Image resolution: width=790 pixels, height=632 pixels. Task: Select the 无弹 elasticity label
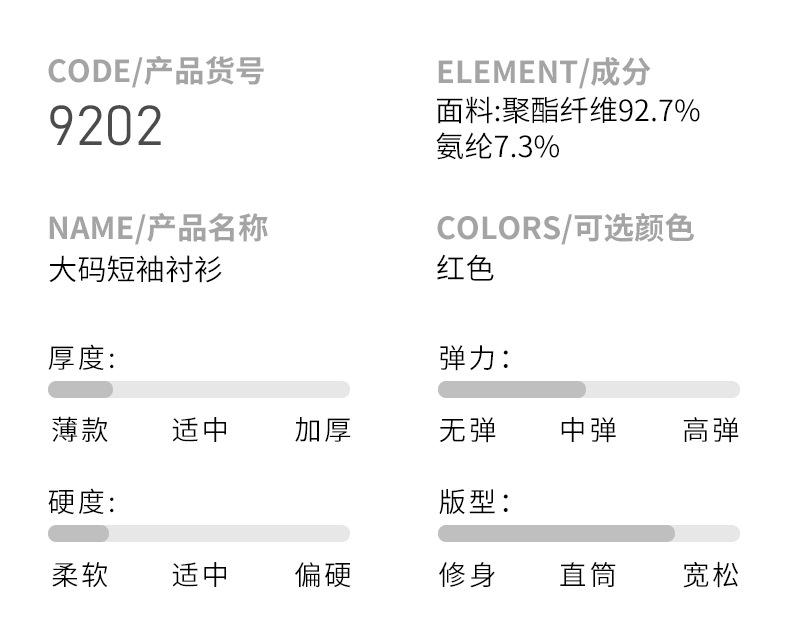pos(467,431)
